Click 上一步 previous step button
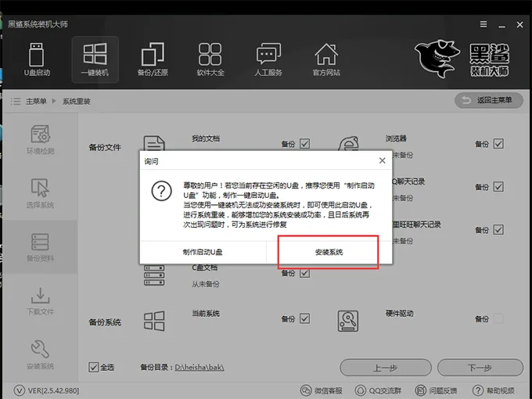This screenshot has height=399, width=532. point(386,368)
